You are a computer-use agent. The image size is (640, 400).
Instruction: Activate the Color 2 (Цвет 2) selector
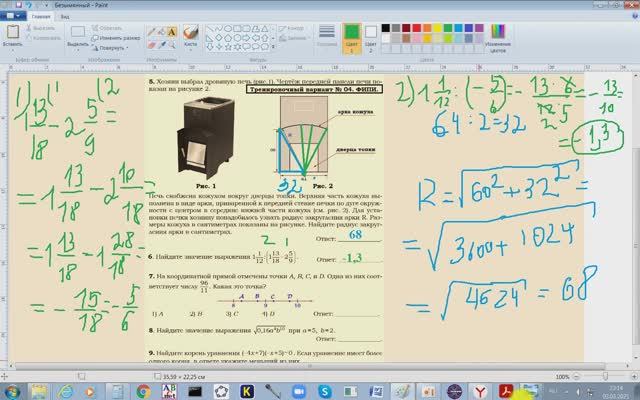[x=369, y=33]
